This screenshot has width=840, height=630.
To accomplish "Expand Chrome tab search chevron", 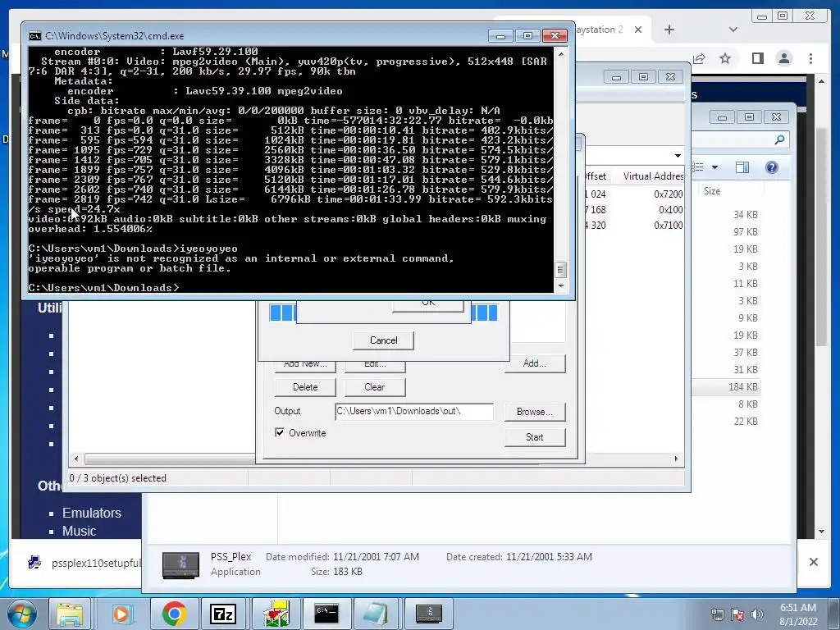I will click(x=733, y=30).
